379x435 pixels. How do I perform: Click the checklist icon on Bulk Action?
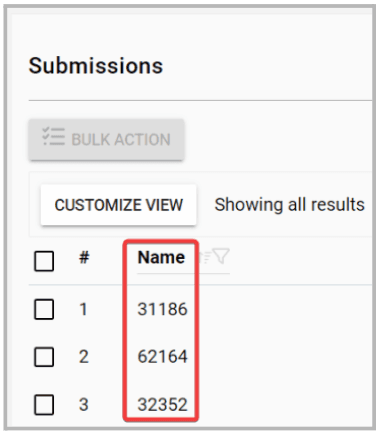pyautogui.click(x=53, y=136)
